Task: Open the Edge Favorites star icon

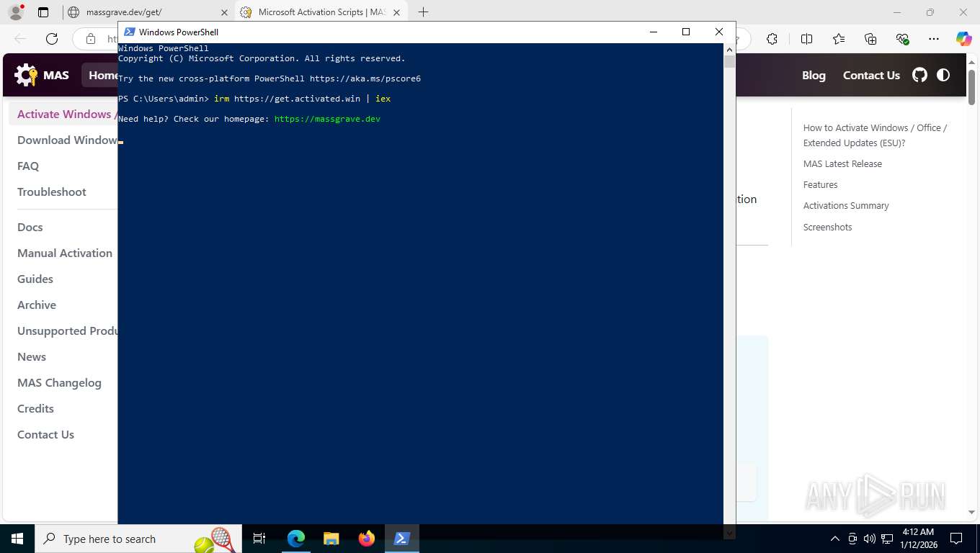Action: (838, 39)
